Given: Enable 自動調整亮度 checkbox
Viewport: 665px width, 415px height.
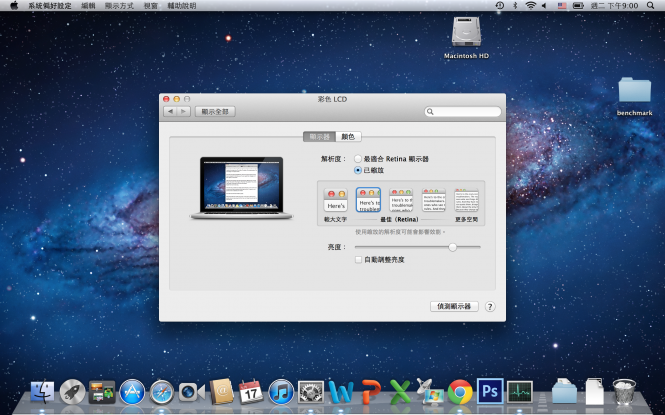Looking at the screenshot, I should (x=358, y=259).
